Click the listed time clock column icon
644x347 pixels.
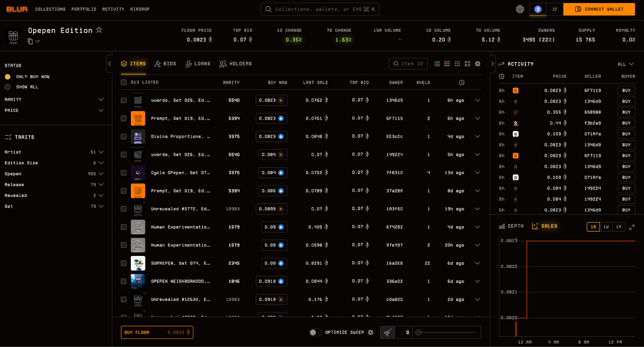[x=462, y=82]
